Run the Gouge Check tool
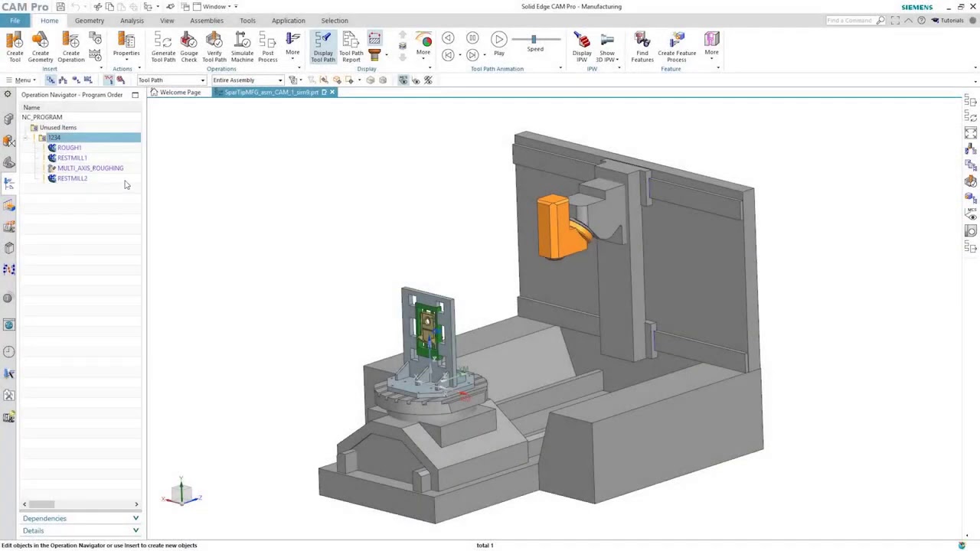This screenshot has width=980, height=551. [189, 47]
